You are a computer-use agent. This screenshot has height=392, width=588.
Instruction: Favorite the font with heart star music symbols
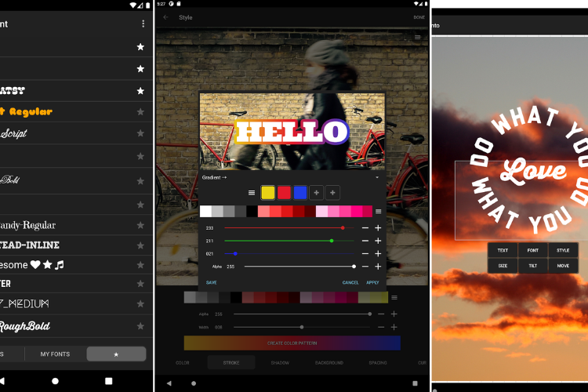[140, 265]
